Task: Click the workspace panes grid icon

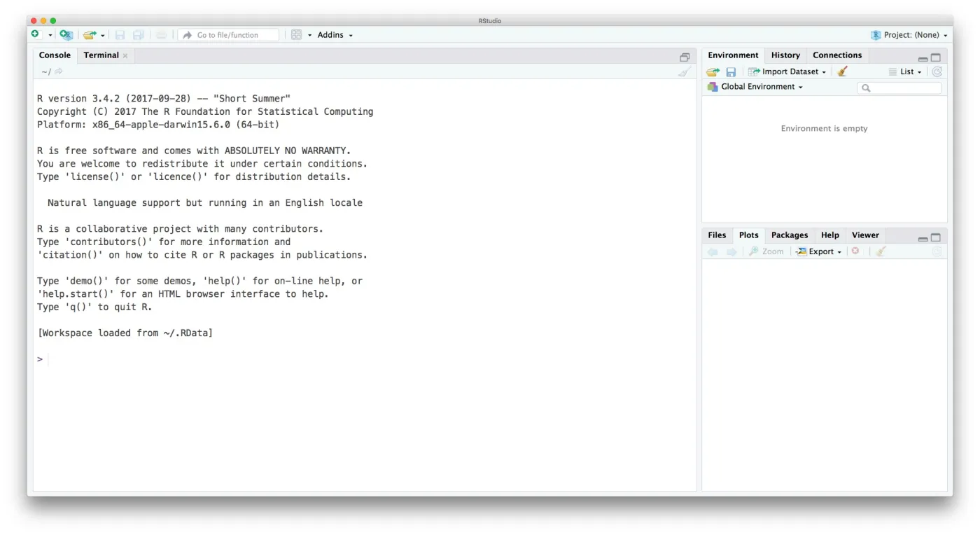Action: click(296, 34)
